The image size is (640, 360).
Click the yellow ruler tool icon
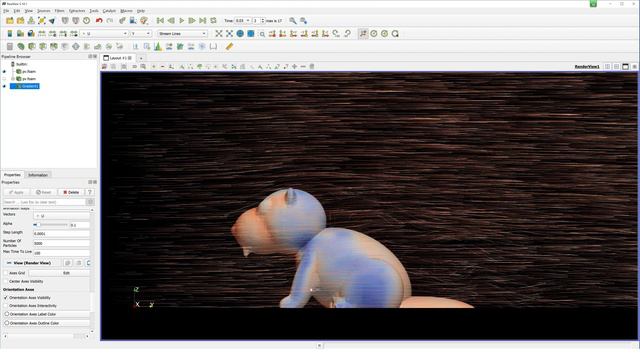(x=229, y=47)
